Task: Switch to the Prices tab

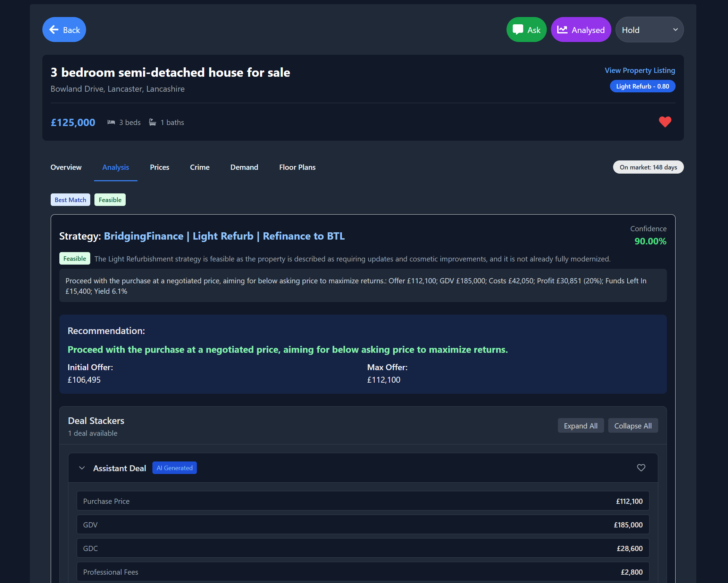Action: point(159,167)
